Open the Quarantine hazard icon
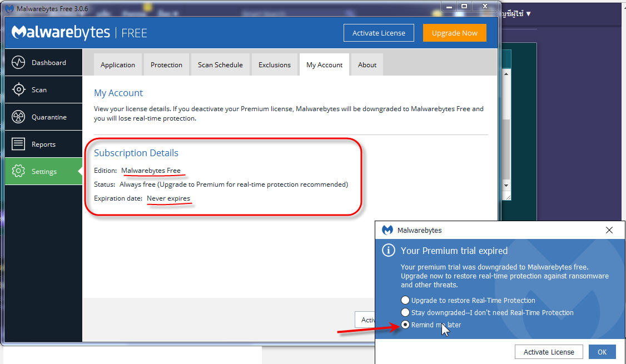Screen dimensions: 626x364 click(18, 117)
